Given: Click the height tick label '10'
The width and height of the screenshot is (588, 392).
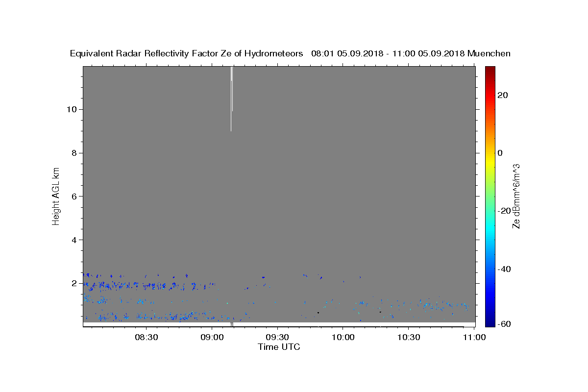Looking at the screenshot, I should (x=72, y=109).
